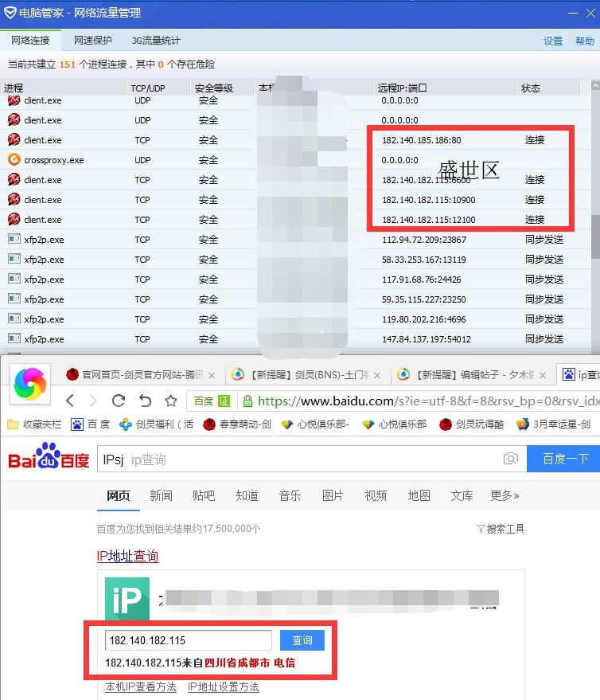600x700 pixels.
Task: Click xfp2p.exe icon for 119.80.202.216:4696 row
Action: coord(14,319)
